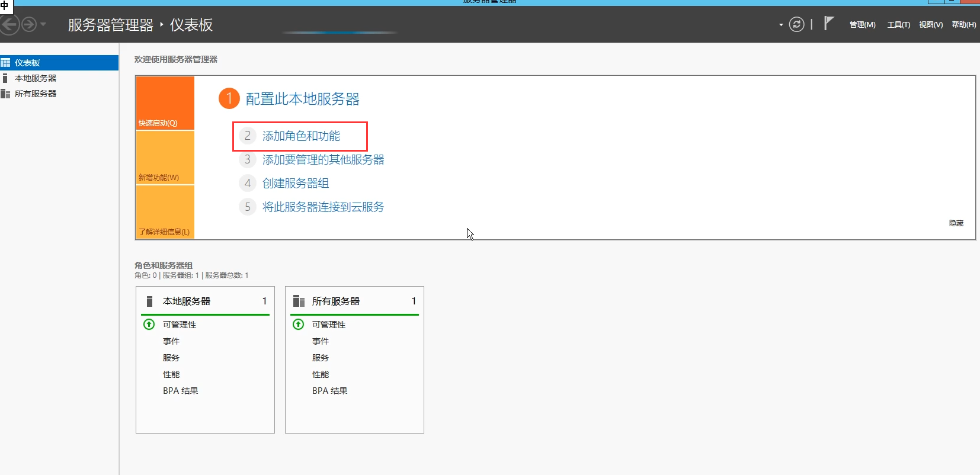Click the 所有服务器 sidebar icon
980x475 pixels.
point(5,94)
